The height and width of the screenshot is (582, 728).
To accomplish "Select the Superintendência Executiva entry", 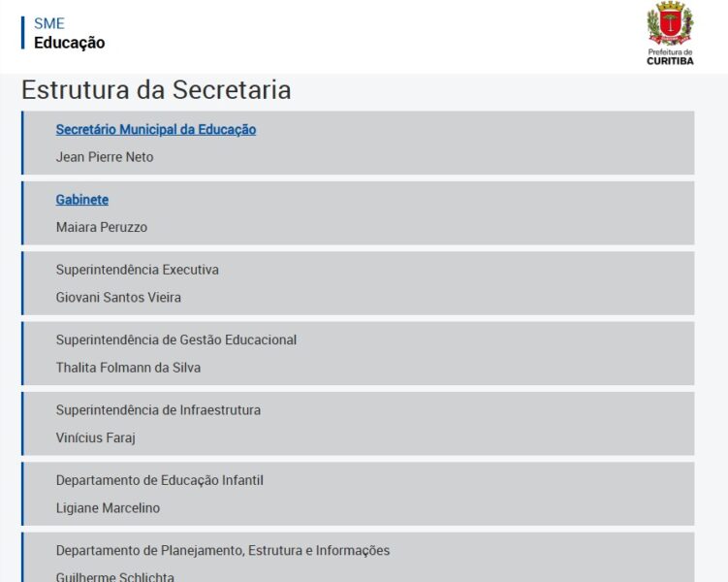I will tap(138, 270).
